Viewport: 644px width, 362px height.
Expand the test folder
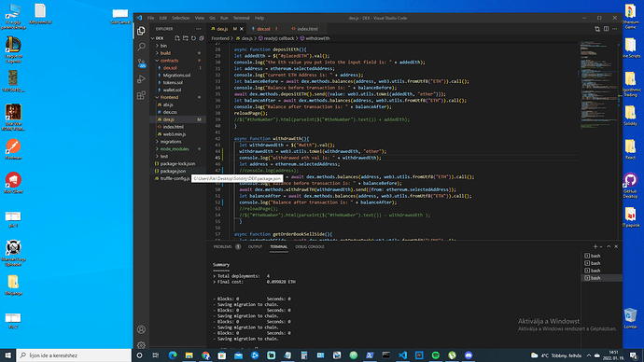[x=164, y=157]
